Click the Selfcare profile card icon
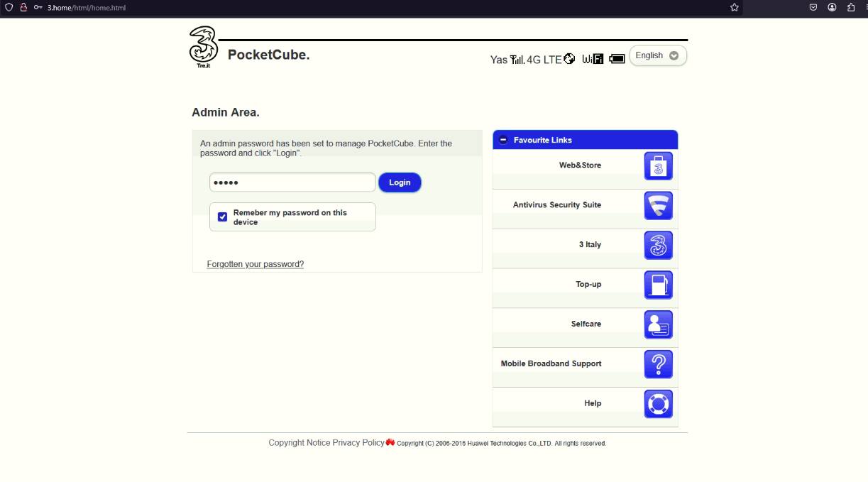The height and width of the screenshot is (482, 868). (658, 325)
